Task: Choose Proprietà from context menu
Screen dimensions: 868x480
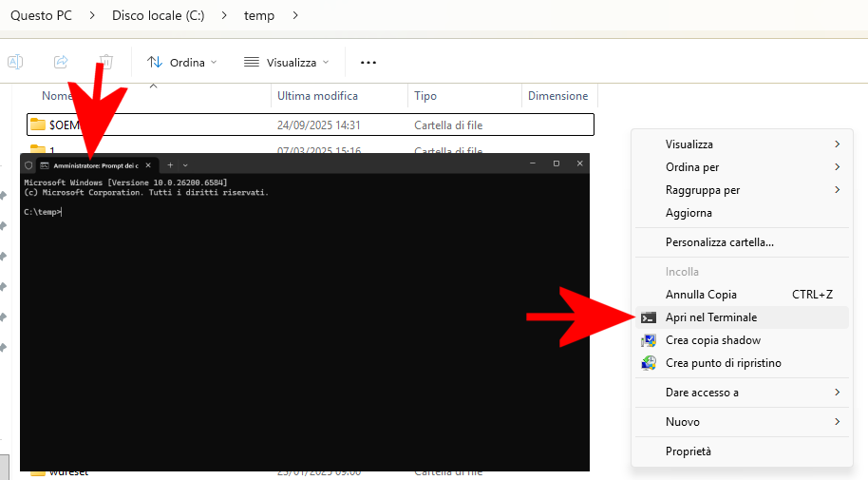Action: click(x=689, y=451)
